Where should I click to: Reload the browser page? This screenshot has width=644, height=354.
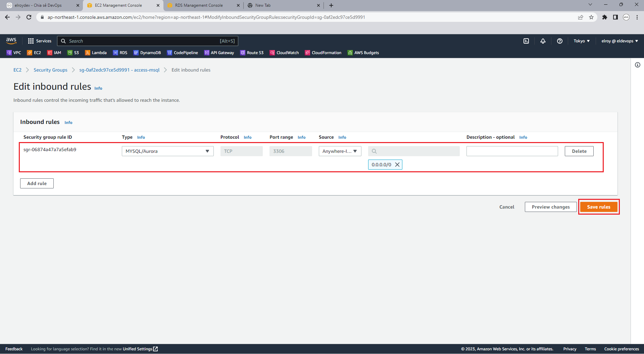coord(29,17)
